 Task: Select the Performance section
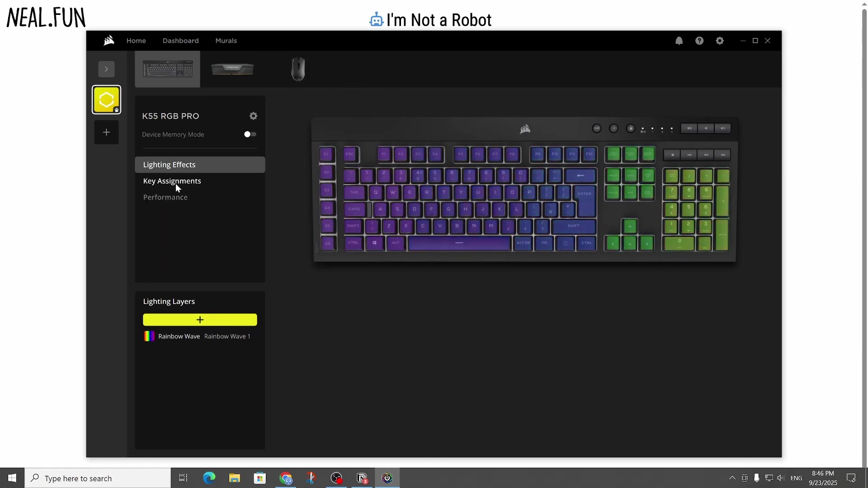click(165, 197)
